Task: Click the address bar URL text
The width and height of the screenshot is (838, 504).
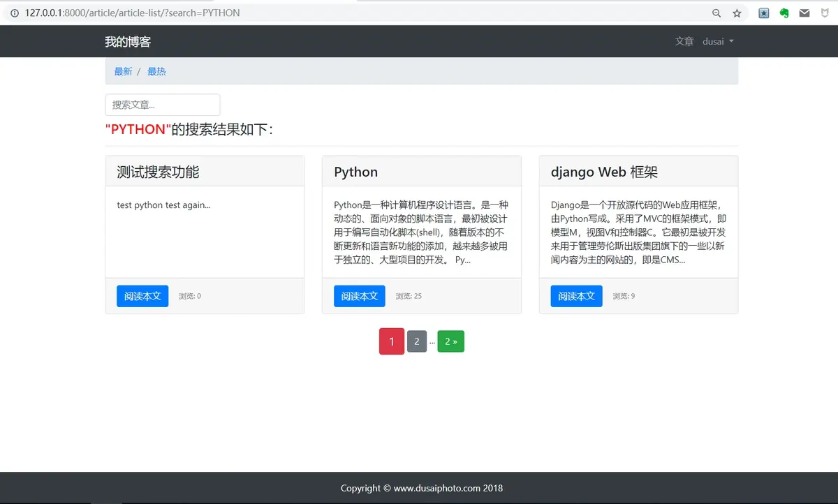Action: point(132,13)
